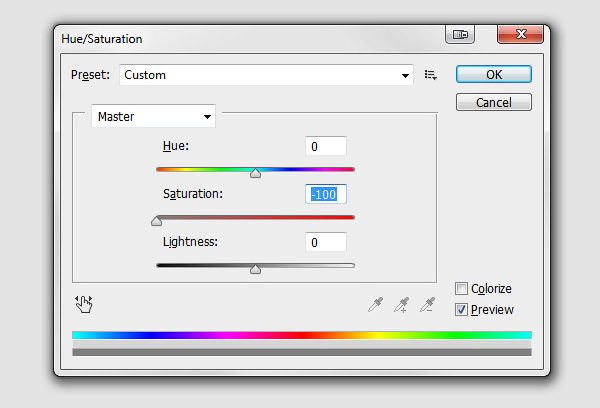Image resolution: width=600 pixels, height=408 pixels.
Task: Select the first eyedropper tool
Action: [x=375, y=304]
